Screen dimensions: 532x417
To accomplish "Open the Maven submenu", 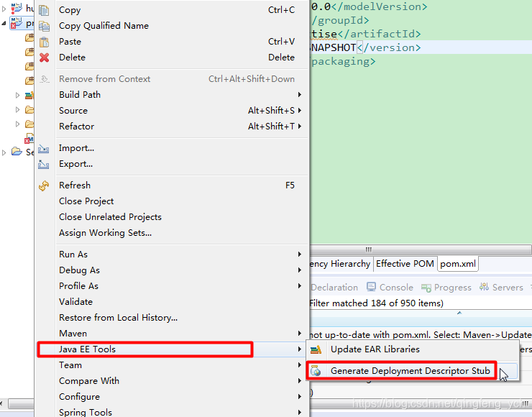I will [x=173, y=334].
